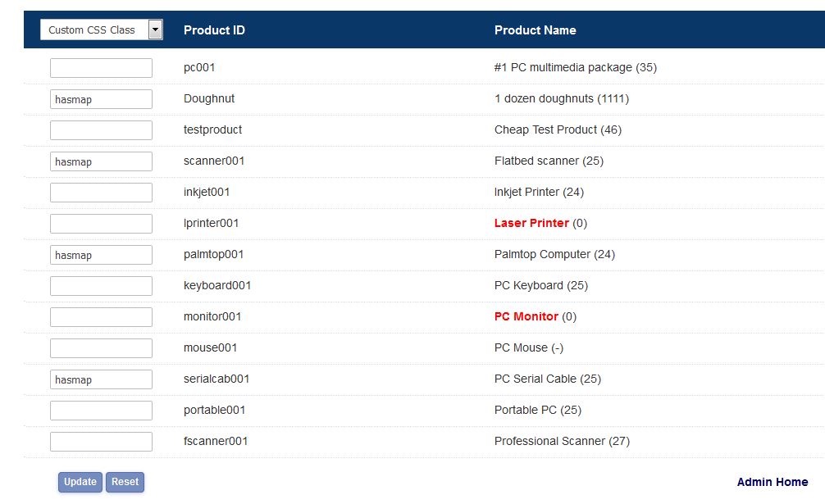Click the hasmap field for palmtop001
The width and height of the screenshot is (825, 504).
tap(101, 255)
